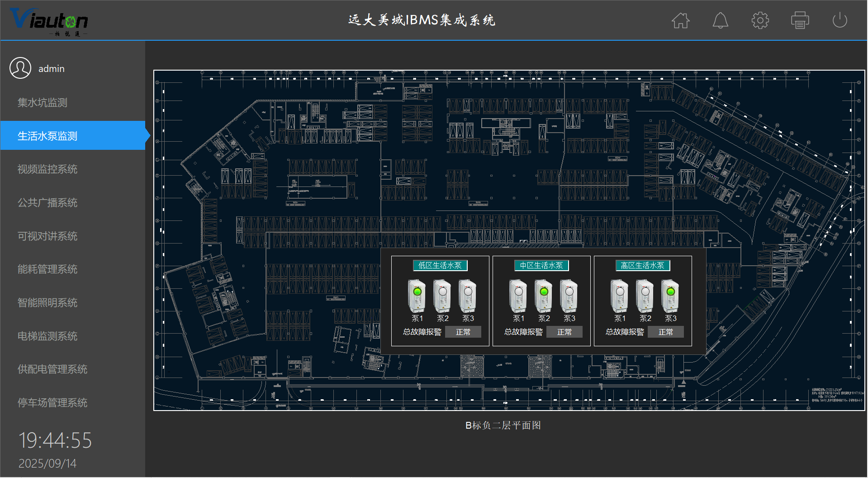Click the home icon in header

pos(680,20)
